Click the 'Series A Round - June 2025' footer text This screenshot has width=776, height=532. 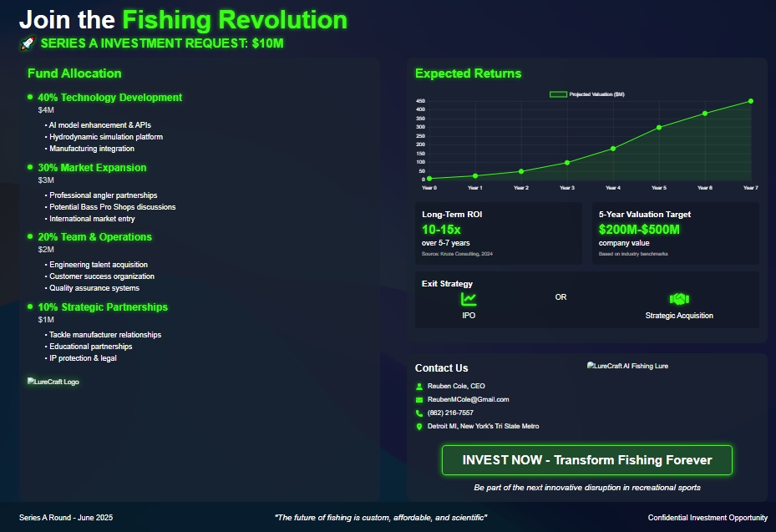point(66,518)
